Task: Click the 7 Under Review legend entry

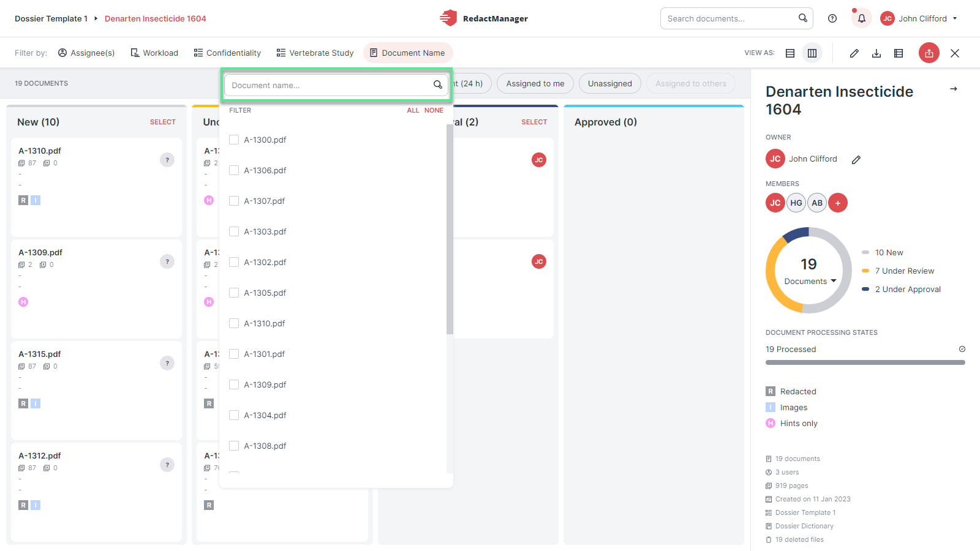Action: tap(898, 271)
